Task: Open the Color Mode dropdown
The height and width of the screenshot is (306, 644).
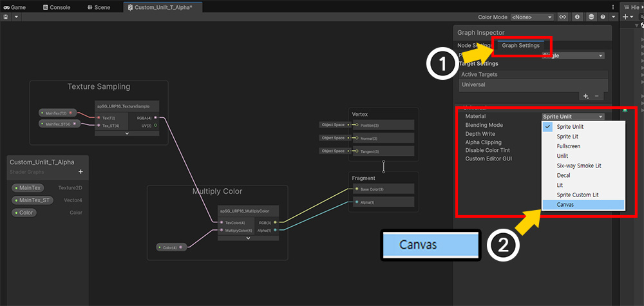Action: tap(531, 17)
